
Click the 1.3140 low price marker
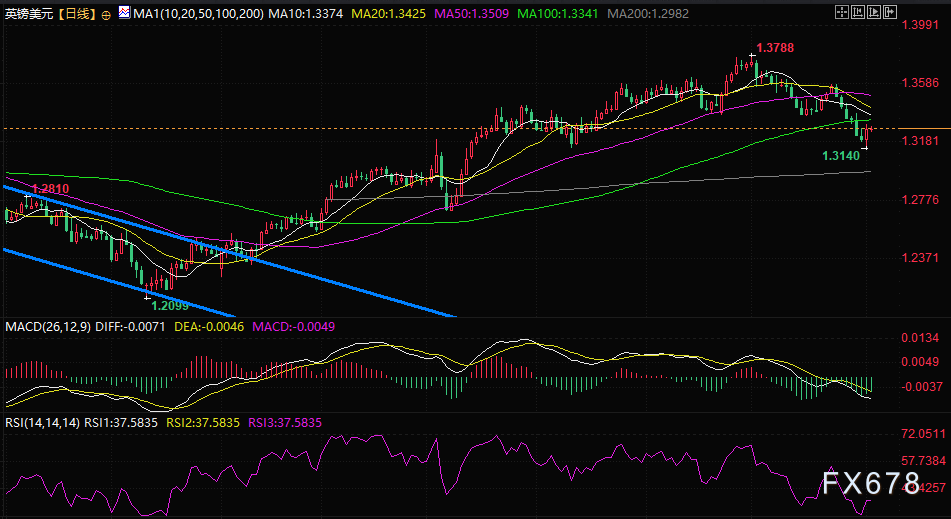tap(840, 156)
